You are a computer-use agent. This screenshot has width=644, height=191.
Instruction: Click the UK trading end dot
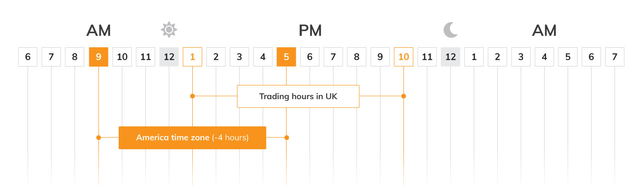pyautogui.click(x=403, y=96)
